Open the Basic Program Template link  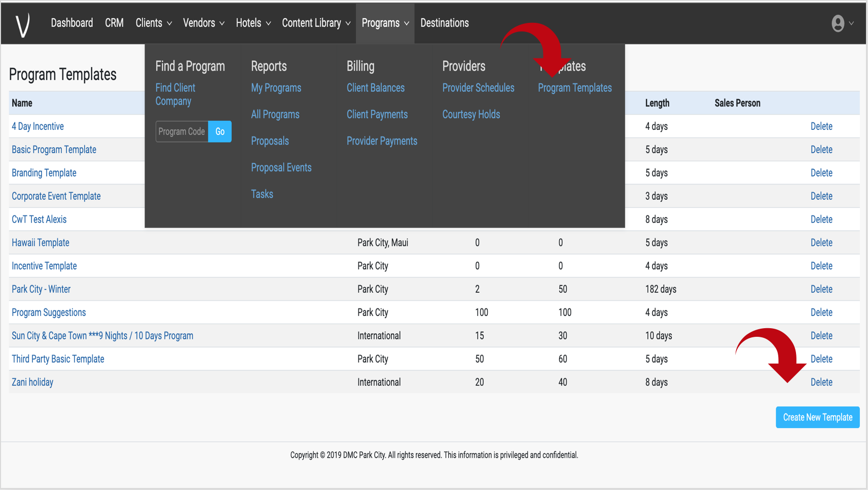54,150
